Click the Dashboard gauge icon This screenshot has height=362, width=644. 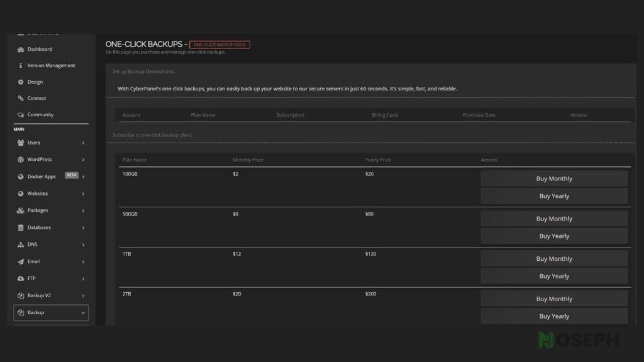21,50
